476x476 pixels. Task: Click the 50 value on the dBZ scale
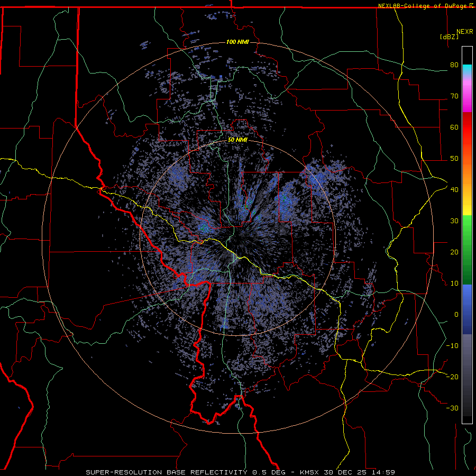[x=454, y=159]
